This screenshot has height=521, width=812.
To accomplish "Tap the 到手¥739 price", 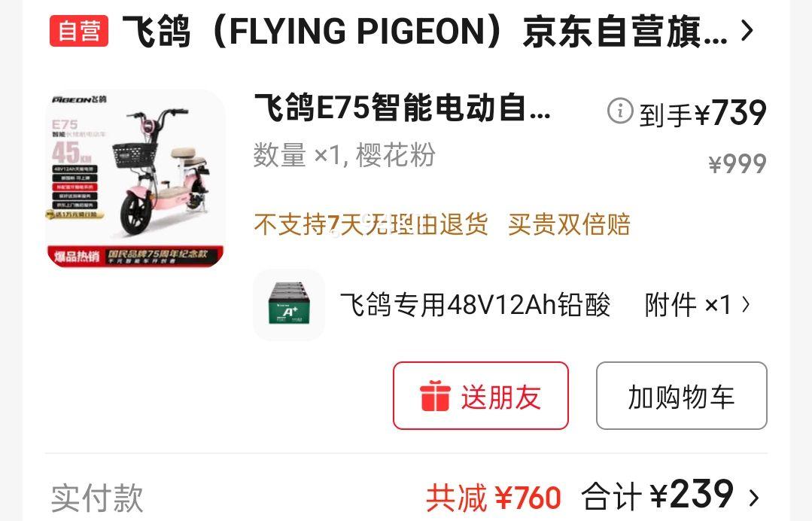I will coord(702,112).
